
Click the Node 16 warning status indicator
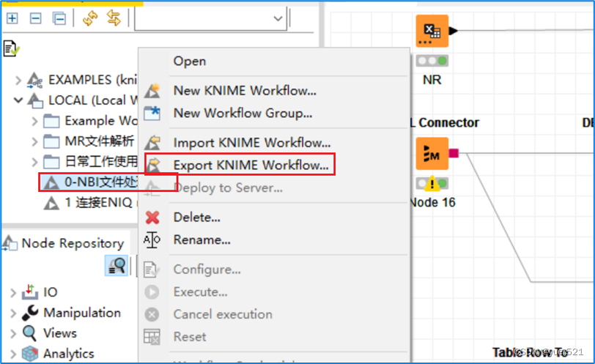tap(432, 184)
